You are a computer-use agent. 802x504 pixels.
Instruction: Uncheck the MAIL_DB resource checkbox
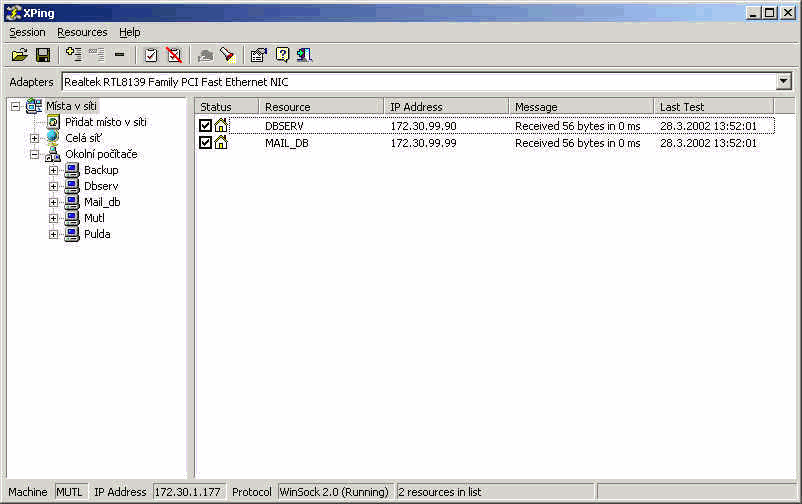[x=206, y=142]
